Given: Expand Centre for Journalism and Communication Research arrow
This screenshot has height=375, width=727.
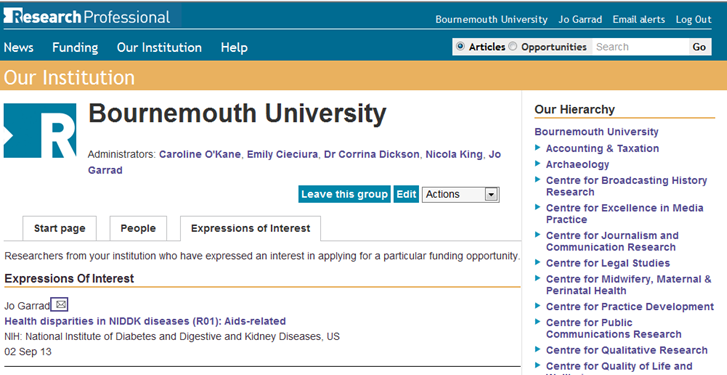Looking at the screenshot, I should (x=538, y=234).
